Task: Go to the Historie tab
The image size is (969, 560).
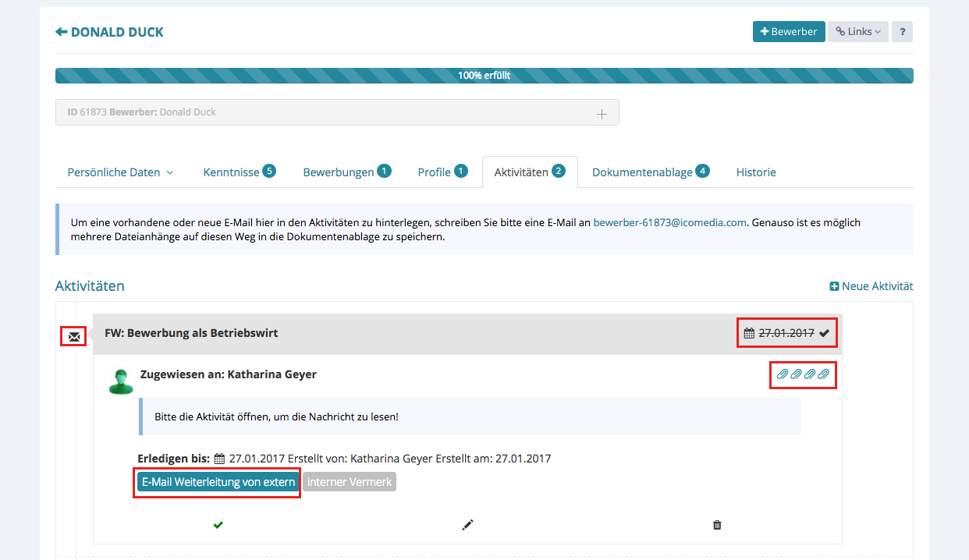Action: pyautogui.click(x=756, y=172)
